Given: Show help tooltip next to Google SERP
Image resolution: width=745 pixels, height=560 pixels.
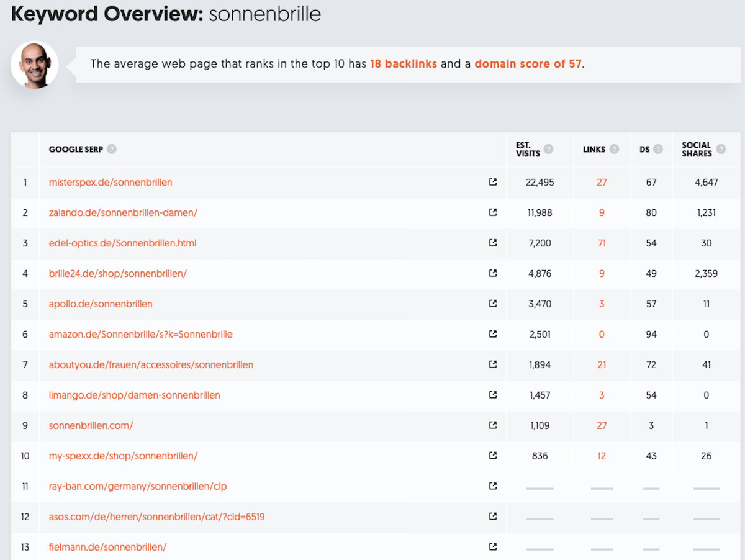Looking at the screenshot, I should point(112,149).
